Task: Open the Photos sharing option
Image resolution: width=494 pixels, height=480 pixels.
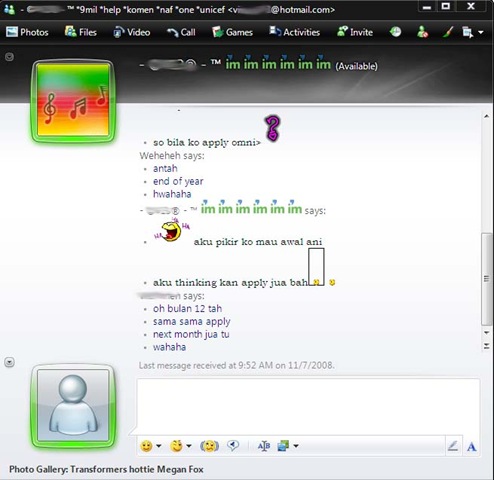Action: tap(27, 32)
